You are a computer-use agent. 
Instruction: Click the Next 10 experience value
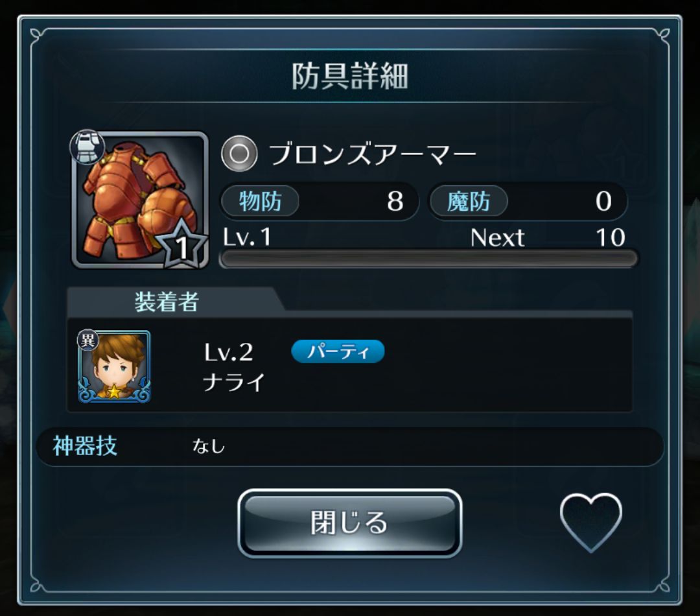(x=548, y=237)
